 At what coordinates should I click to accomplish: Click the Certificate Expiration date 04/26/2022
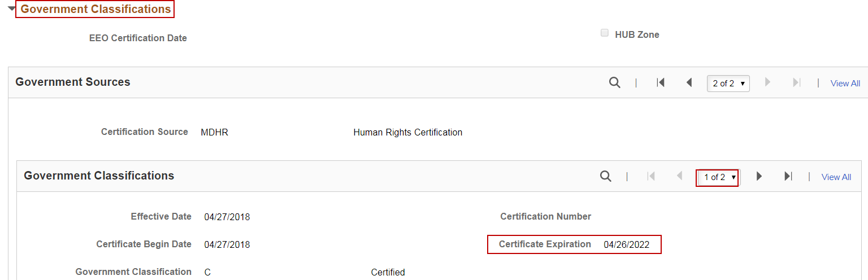pyautogui.click(x=626, y=245)
